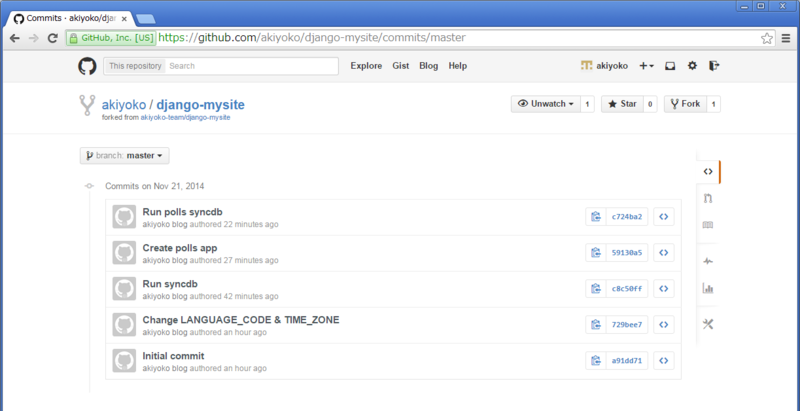Copy SHA for commit a91dd71
Viewport: 800px width, 411px height.
click(x=595, y=361)
